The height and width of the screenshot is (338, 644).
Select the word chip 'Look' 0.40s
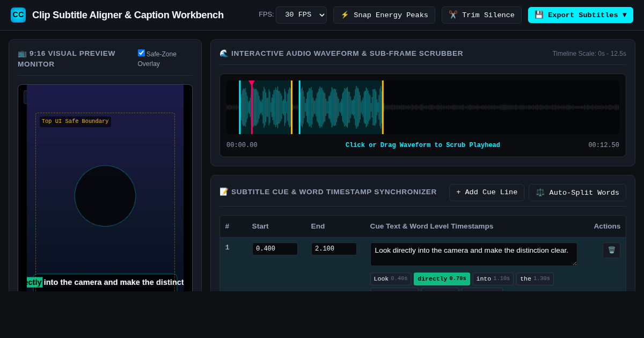[x=391, y=279]
